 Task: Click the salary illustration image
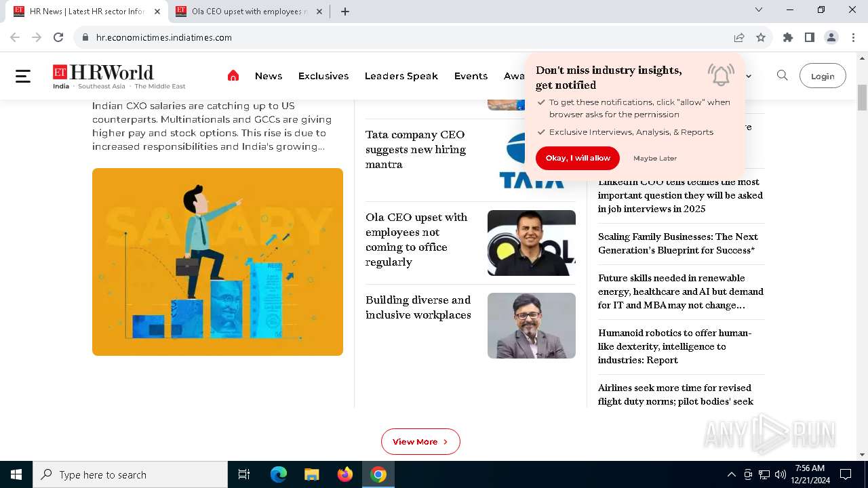click(218, 262)
